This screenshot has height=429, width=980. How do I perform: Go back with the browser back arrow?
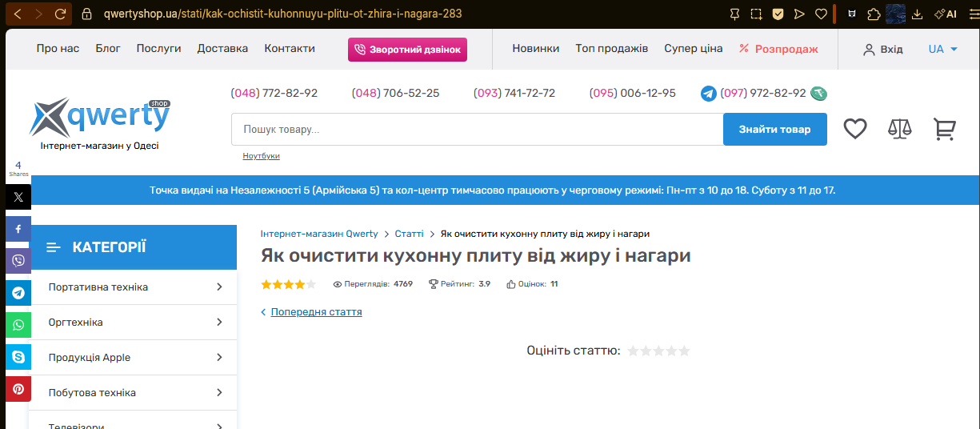click(x=18, y=14)
